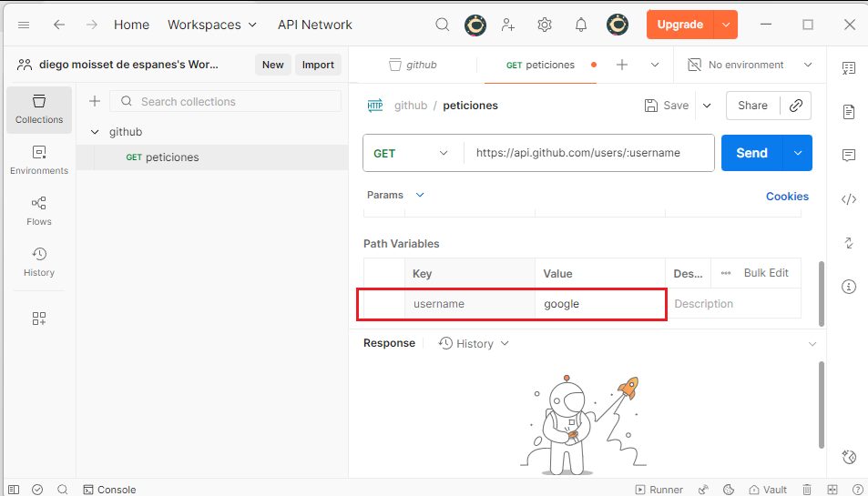Click the Import button
Viewport: 868px width, 496px height.
coord(318,65)
